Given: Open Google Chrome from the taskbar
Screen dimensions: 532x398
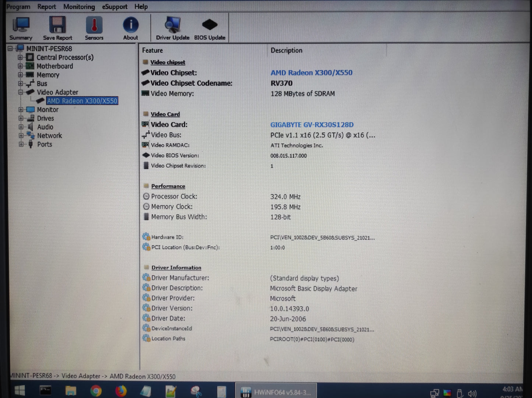Looking at the screenshot, I should click(x=96, y=391).
